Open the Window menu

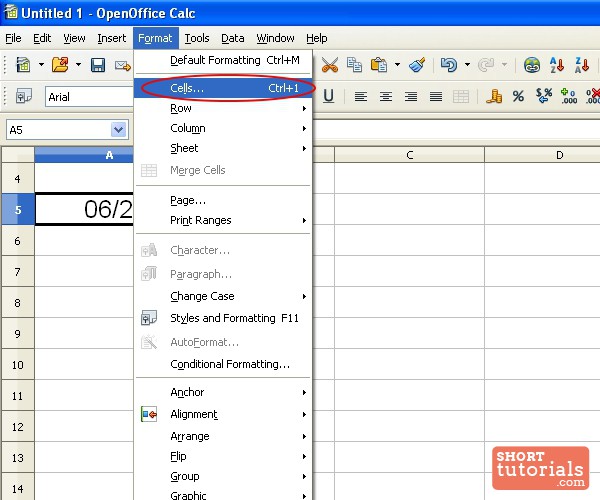coord(275,38)
